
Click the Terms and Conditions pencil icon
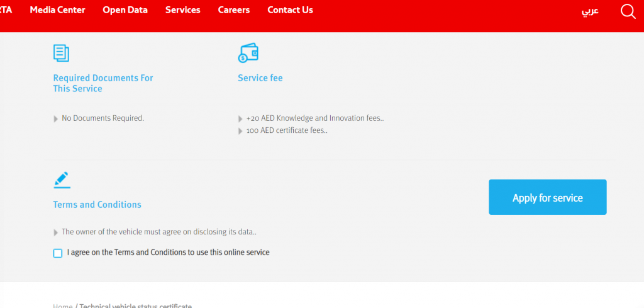coord(61,180)
